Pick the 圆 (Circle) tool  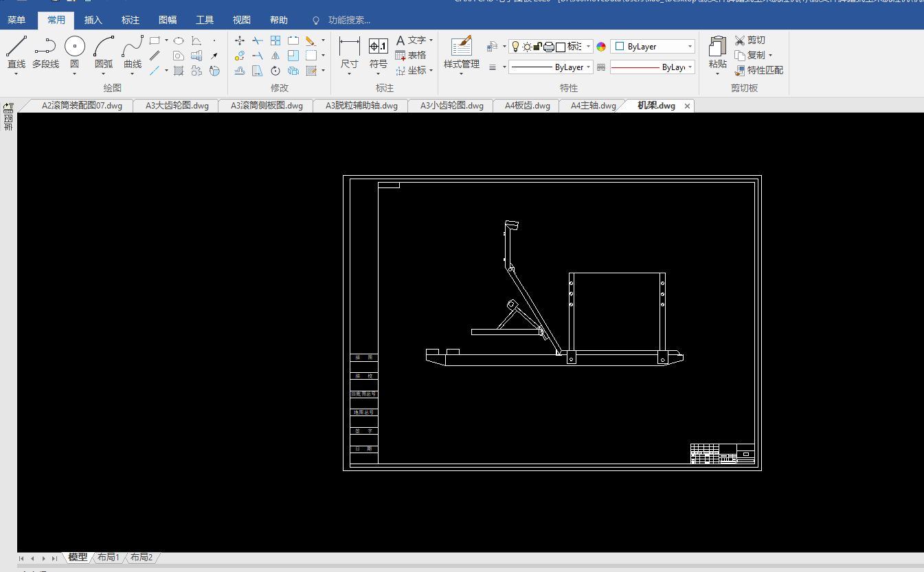click(x=74, y=47)
